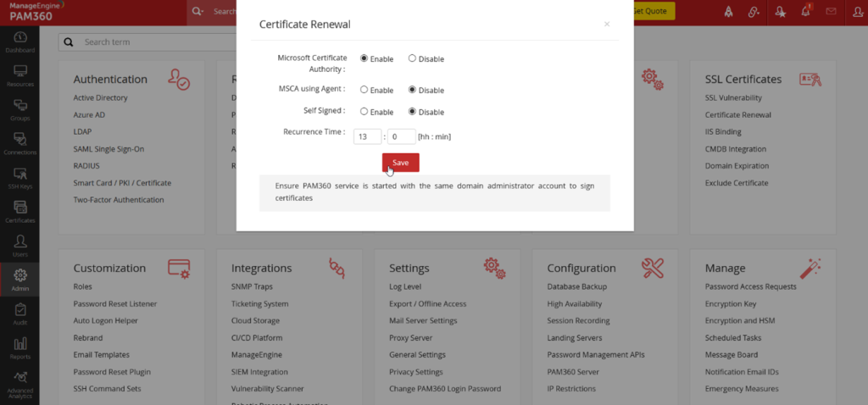The height and width of the screenshot is (405, 868).
Task: Enable MSCA using Agent
Action: point(364,90)
